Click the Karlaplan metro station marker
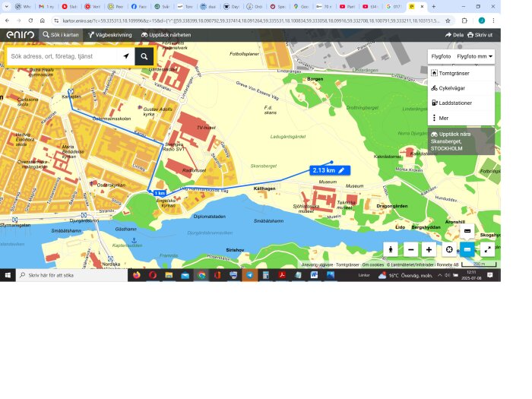532x399 pixels. click(x=71, y=91)
